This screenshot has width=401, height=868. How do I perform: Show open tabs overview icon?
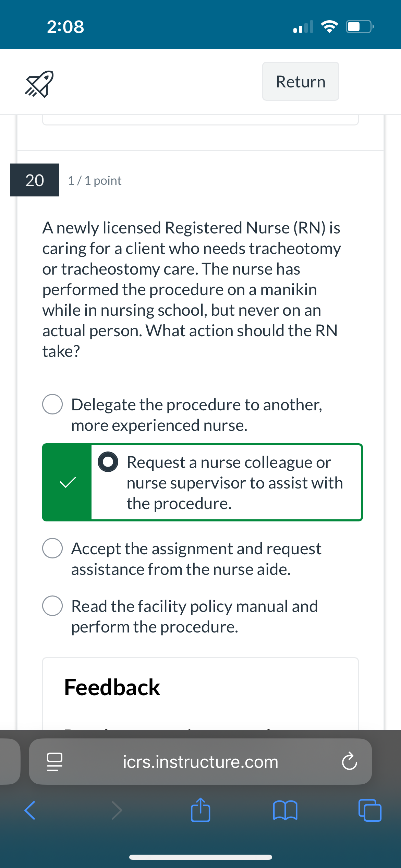point(370,810)
